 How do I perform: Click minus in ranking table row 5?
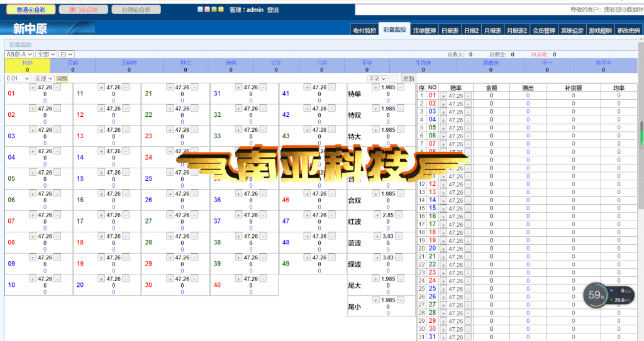468,128
